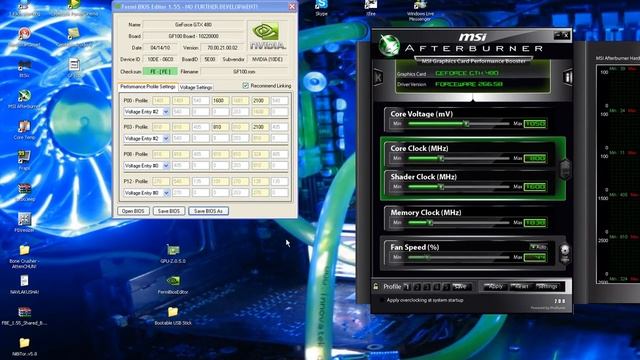Click the Save BIOS button

169,211
